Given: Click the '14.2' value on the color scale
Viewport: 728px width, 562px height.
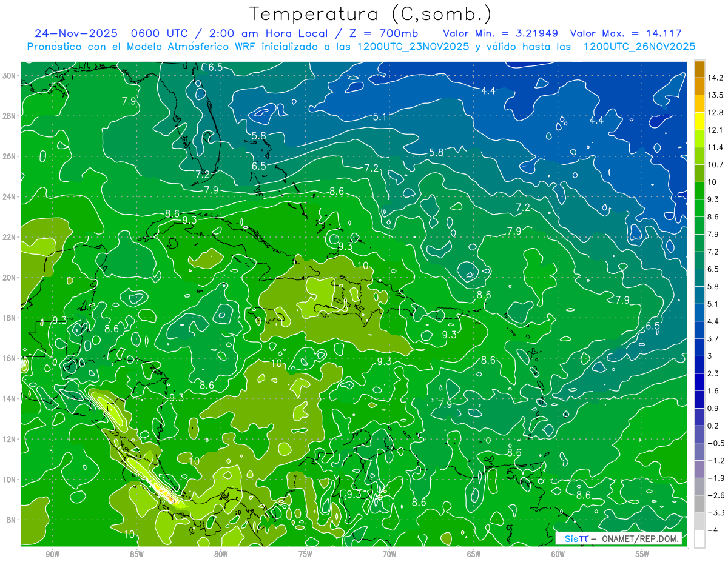Looking at the screenshot, I should (x=716, y=78).
